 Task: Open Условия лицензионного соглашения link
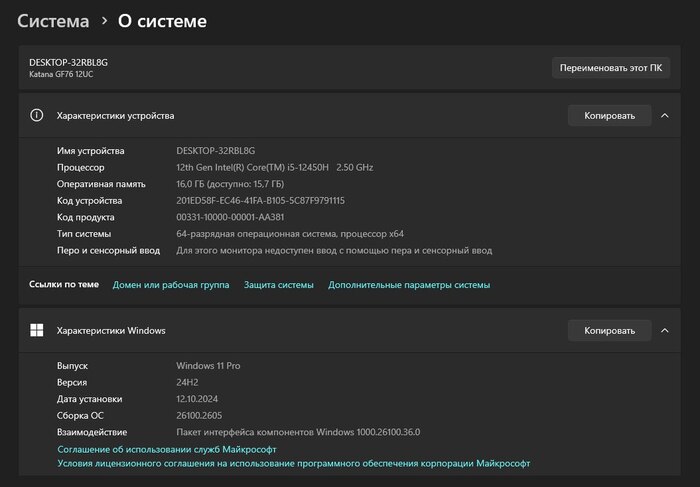coord(294,464)
